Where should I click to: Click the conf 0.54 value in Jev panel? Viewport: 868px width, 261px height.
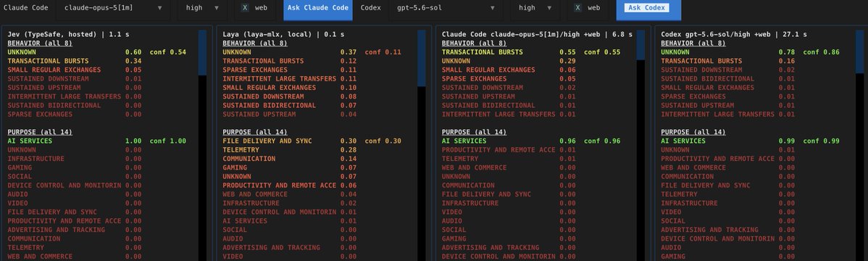pyautogui.click(x=168, y=52)
